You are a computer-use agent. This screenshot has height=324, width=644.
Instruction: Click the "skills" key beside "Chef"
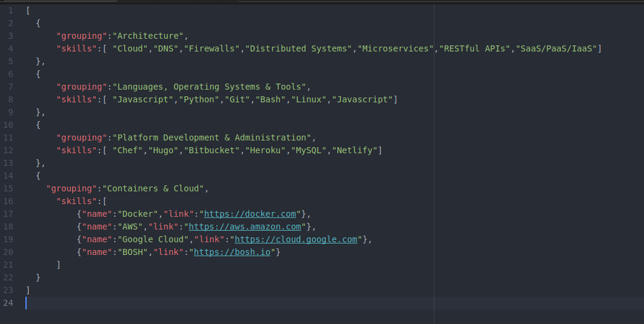pos(77,151)
